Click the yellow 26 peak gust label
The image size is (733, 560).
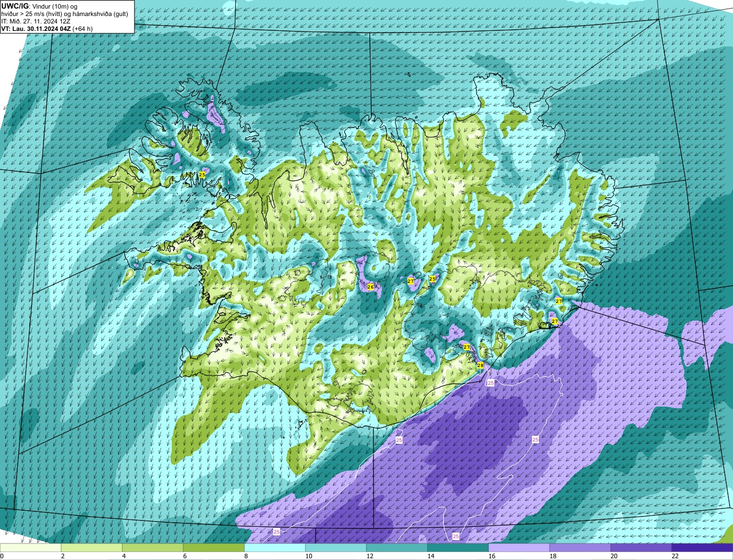(370, 287)
